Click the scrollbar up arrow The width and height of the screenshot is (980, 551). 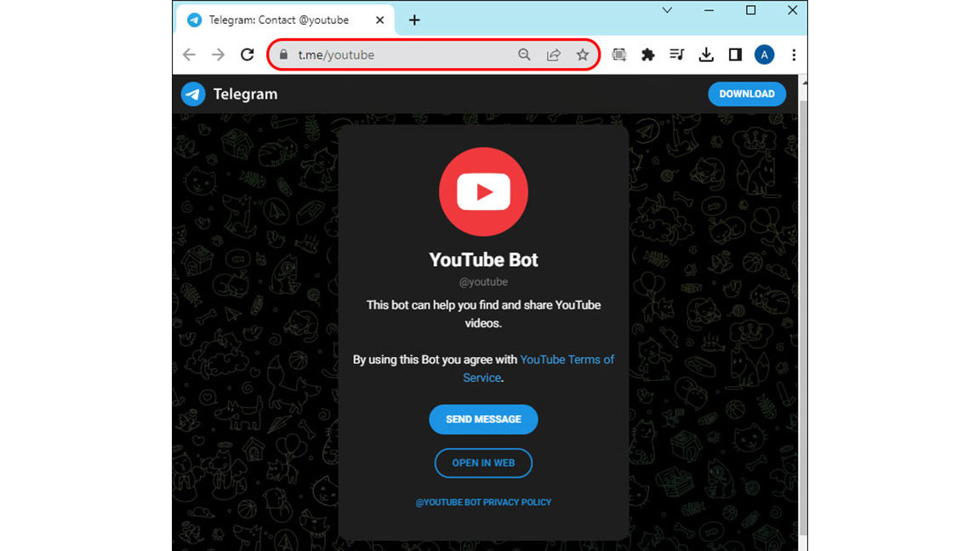(804, 82)
